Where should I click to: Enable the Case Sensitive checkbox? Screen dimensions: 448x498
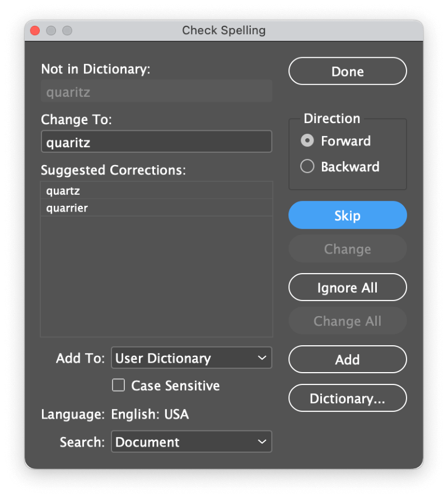click(x=118, y=386)
